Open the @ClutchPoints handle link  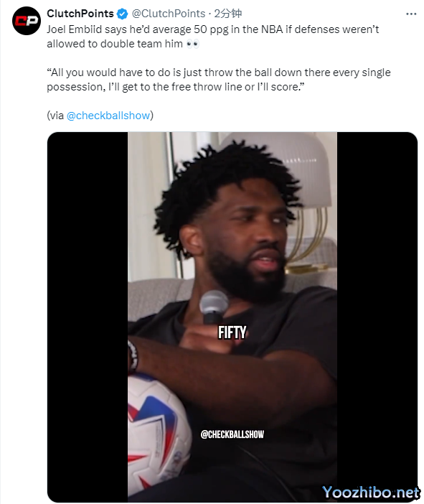[x=169, y=14]
